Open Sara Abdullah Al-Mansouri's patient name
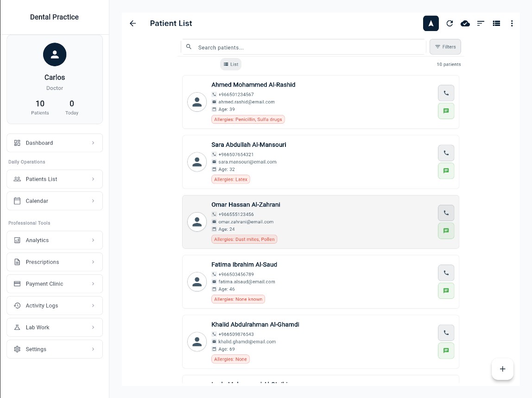Image resolution: width=532 pixels, height=398 pixels. [249, 145]
